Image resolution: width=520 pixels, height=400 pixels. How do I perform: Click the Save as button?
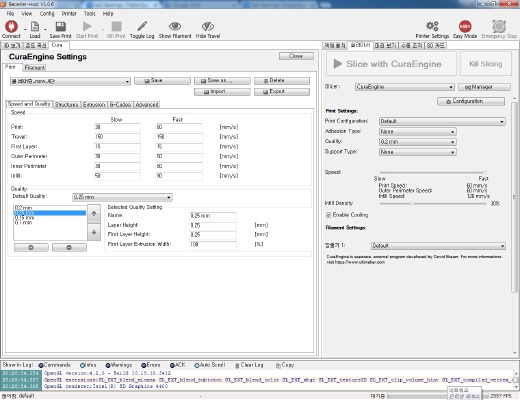(x=222, y=81)
